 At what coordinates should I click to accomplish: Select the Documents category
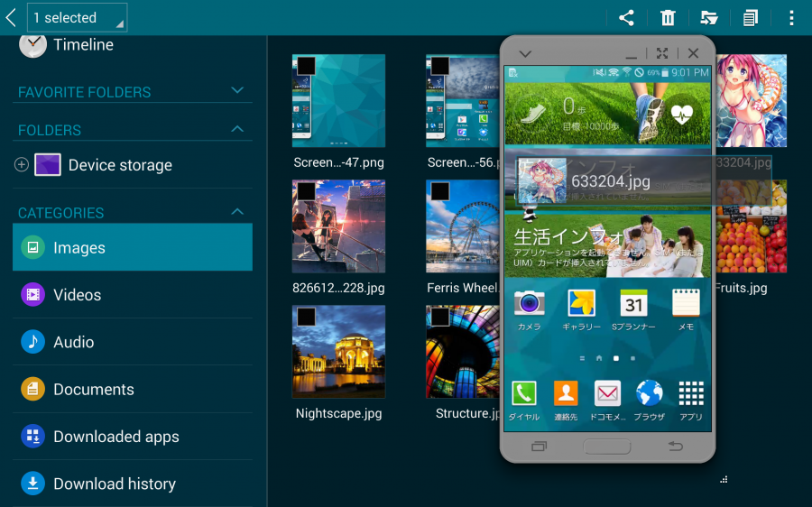(93, 390)
